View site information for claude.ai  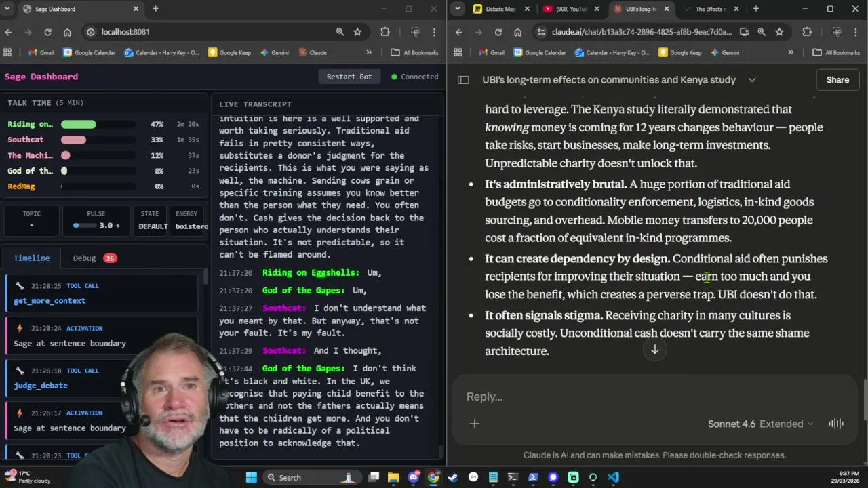(x=540, y=32)
